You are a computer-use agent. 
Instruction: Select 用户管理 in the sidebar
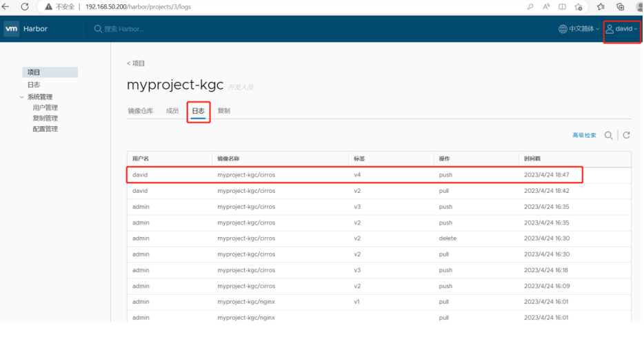45,107
